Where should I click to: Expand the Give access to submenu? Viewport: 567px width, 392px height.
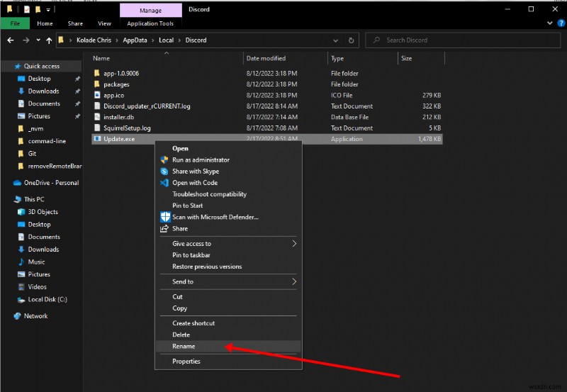click(228, 243)
